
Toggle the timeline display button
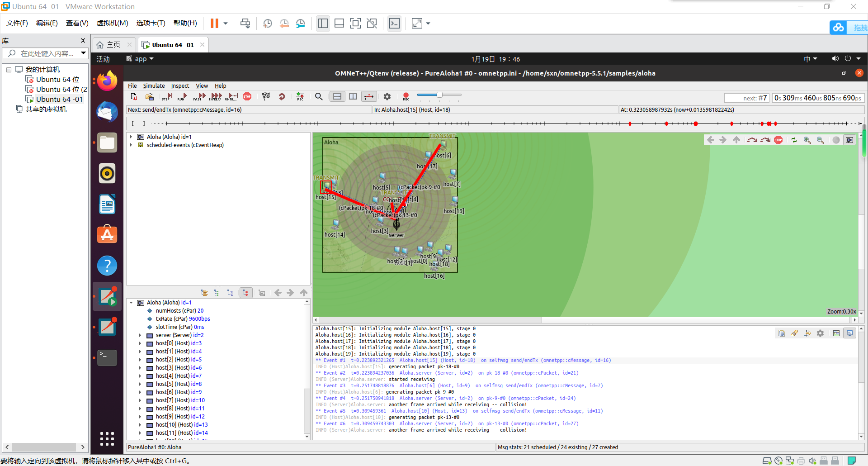pyautogui.click(x=369, y=96)
